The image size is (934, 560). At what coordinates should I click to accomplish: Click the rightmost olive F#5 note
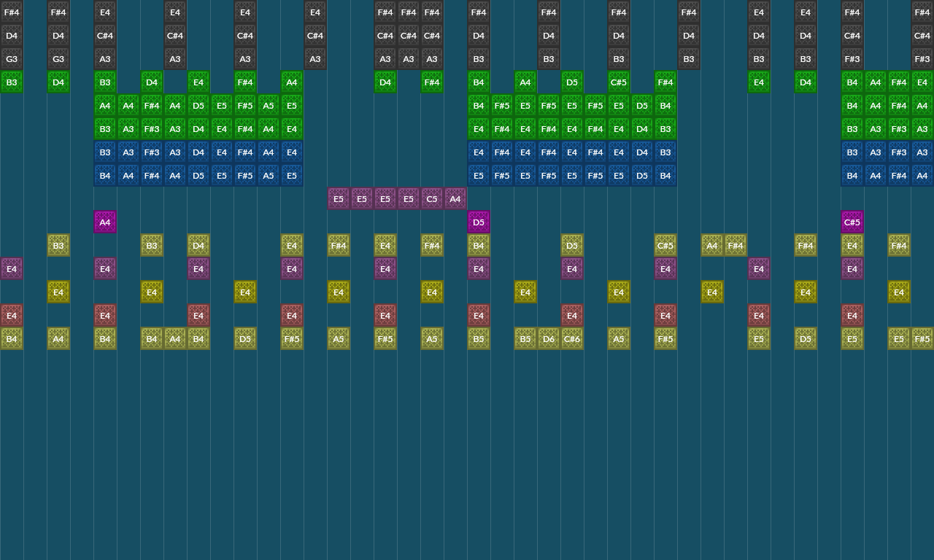coord(922,338)
